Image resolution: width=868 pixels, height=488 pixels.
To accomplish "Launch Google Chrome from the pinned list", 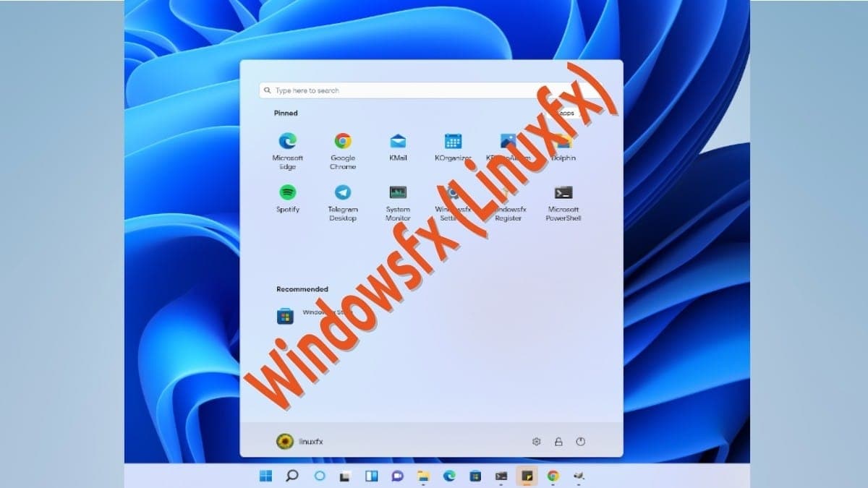I will [343, 141].
